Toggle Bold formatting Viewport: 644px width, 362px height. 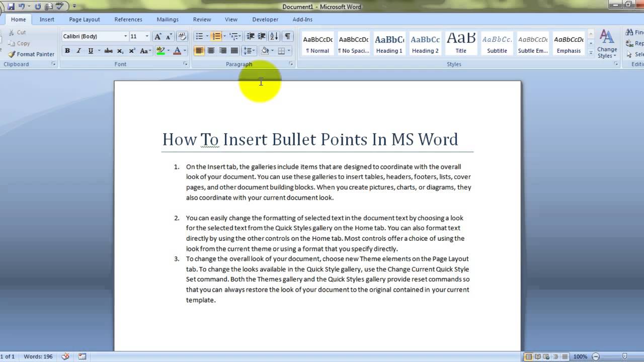click(x=67, y=51)
